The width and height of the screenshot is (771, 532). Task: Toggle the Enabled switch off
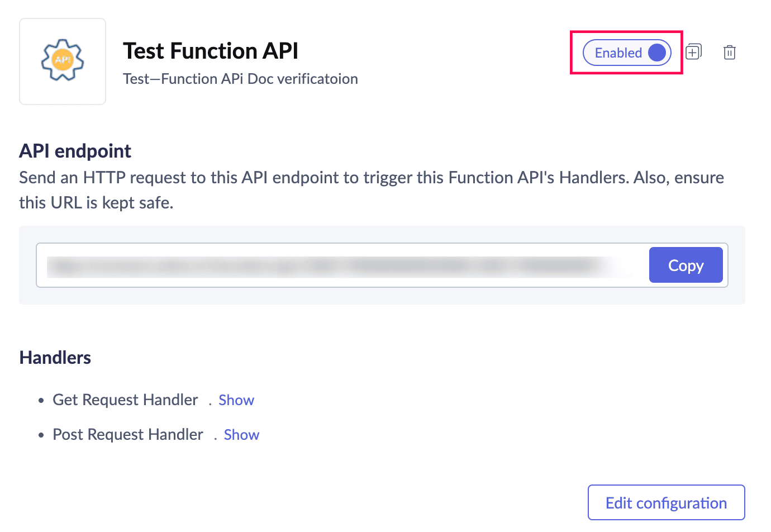(x=627, y=53)
